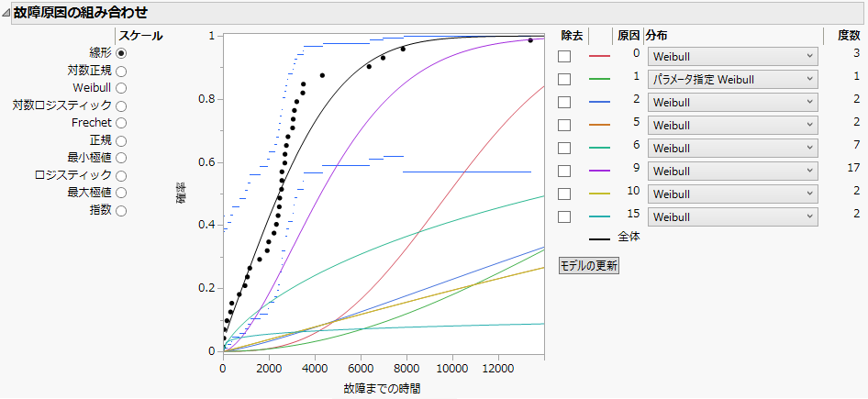868x399 pixels.
Task: Click the スケール heading
Action: [141, 36]
